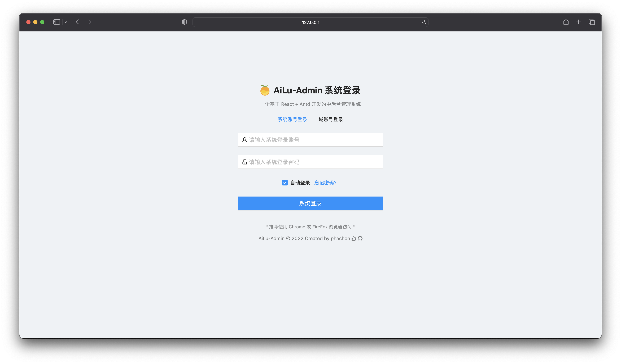Image resolution: width=621 pixels, height=364 pixels.
Task: Open Safari's share menu icon
Action: pyautogui.click(x=566, y=22)
